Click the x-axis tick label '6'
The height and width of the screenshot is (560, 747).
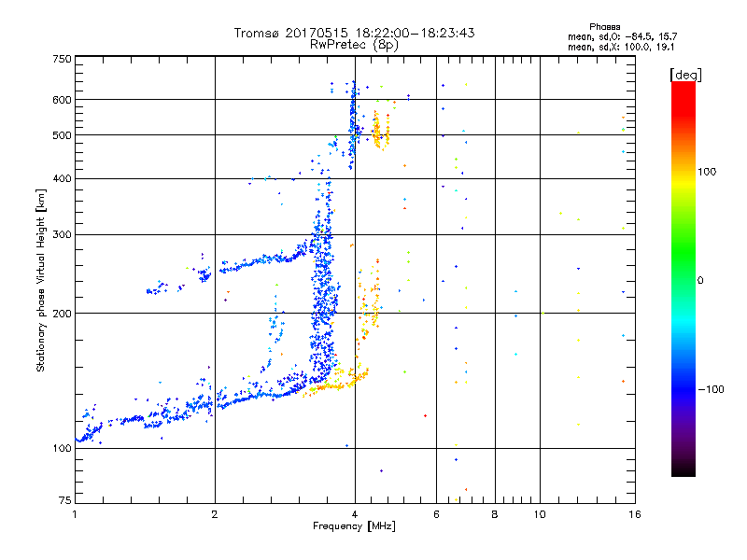[436, 514]
